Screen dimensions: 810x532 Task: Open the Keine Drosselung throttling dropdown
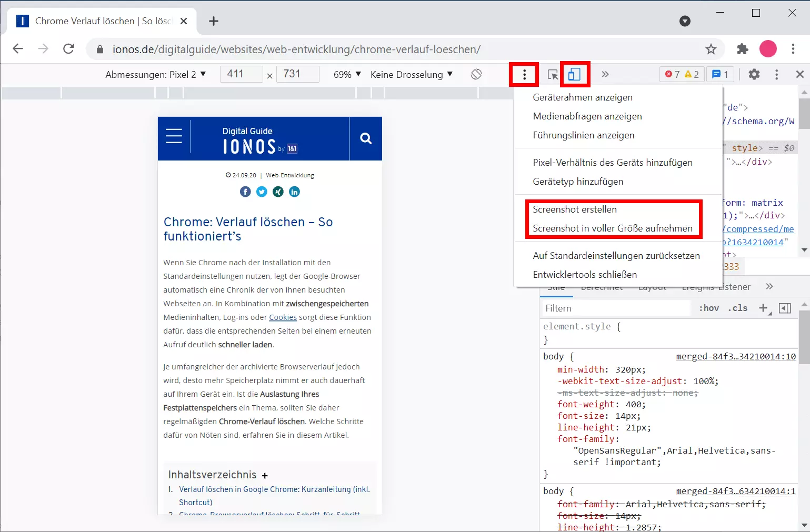point(412,75)
